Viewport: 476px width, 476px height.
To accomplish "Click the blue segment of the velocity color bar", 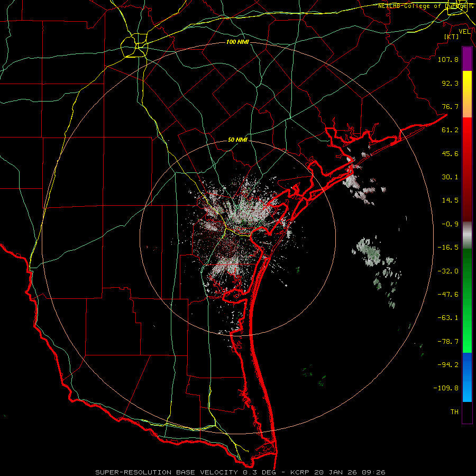I will pyautogui.click(x=467, y=377).
